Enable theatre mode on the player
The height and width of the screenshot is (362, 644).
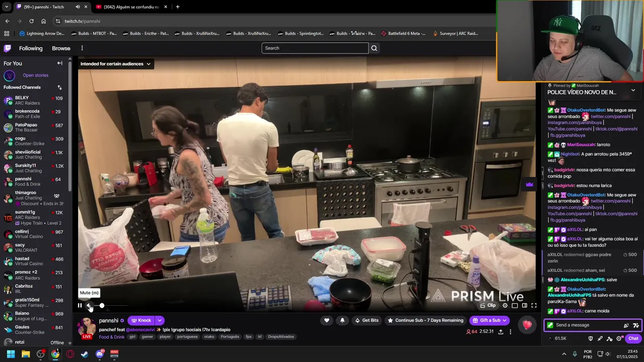tap(515, 305)
